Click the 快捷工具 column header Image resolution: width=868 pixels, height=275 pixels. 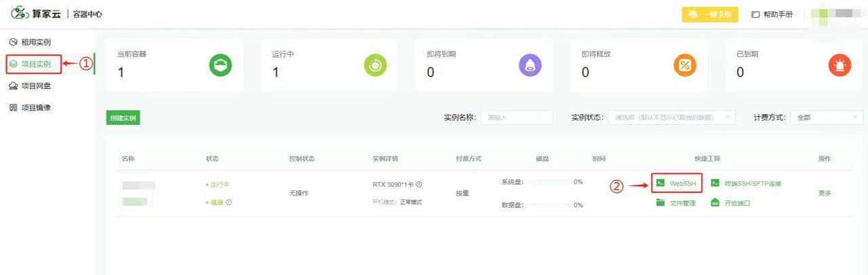pyautogui.click(x=707, y=159)
